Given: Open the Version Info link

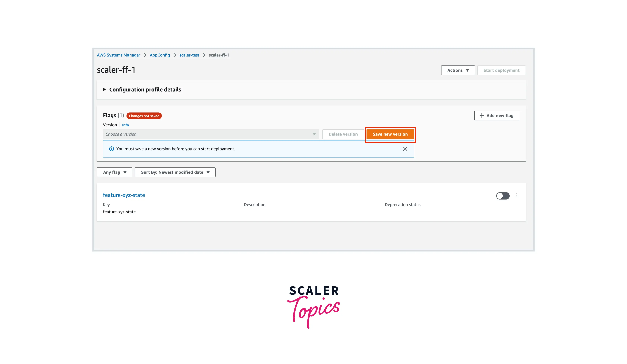Looking at the screenshot, I should coord(125,125).
